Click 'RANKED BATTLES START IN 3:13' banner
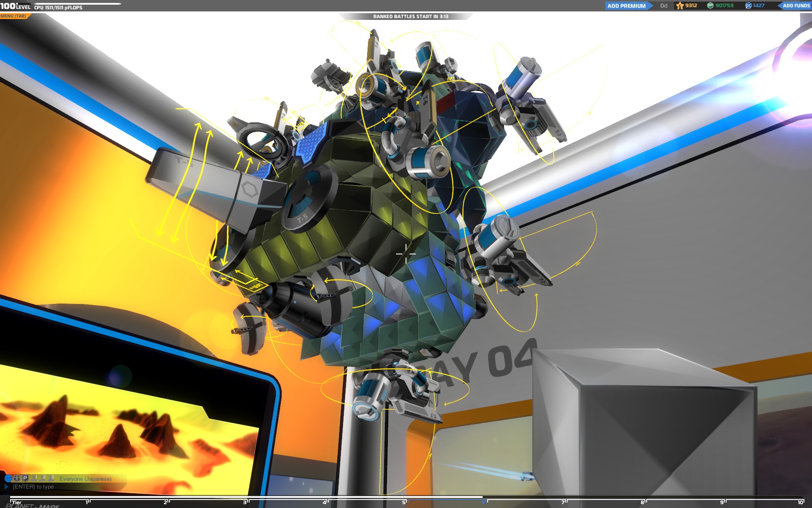This screenshot has height=508, width=812. [x=411, y=17]
